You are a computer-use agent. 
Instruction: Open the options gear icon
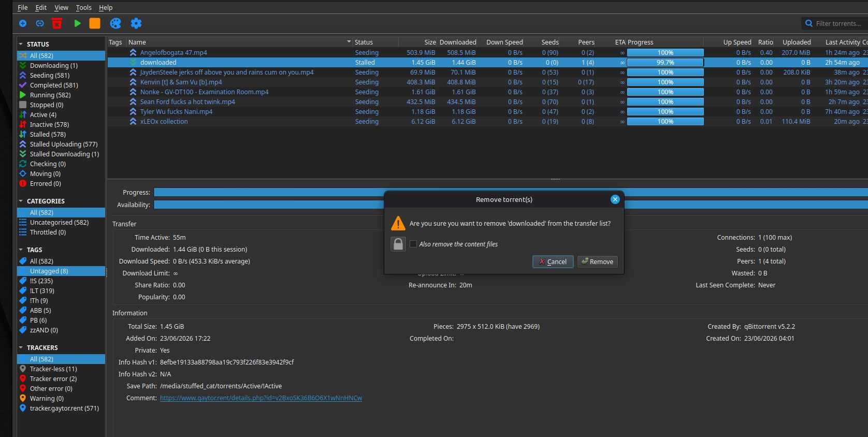(x=136, y=23)
